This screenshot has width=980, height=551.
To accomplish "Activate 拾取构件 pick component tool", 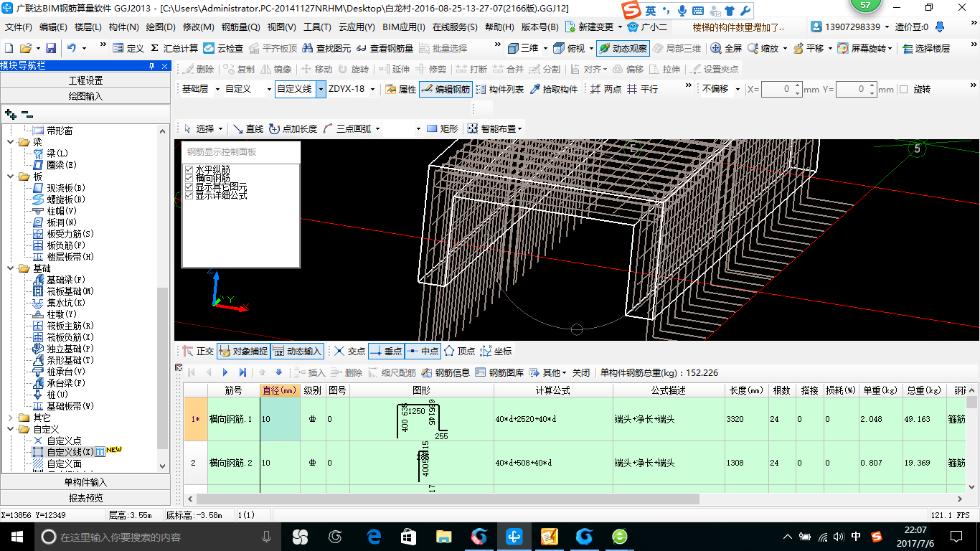I will [x=553, y=89].
